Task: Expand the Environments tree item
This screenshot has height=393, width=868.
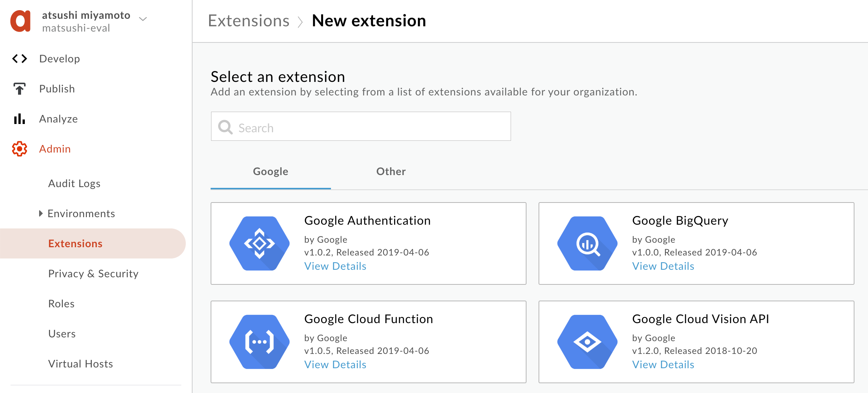Action: [x=41, y=213]
